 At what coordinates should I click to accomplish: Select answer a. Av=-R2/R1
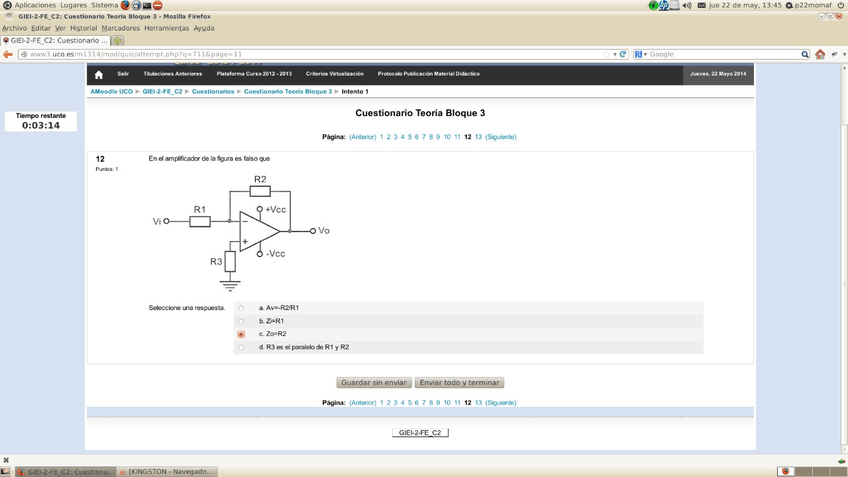[x=241, y=308]
